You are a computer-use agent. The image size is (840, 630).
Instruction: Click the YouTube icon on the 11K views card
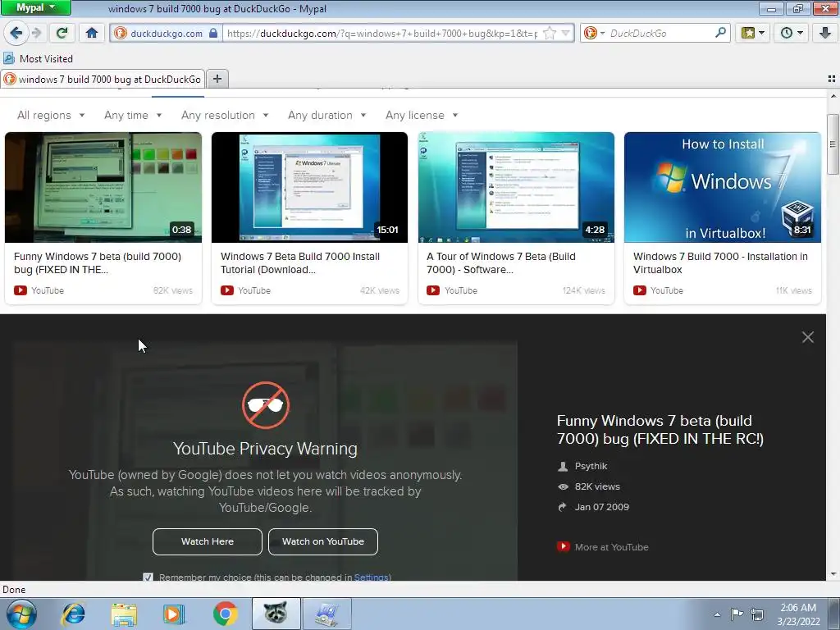pos(640,290)
